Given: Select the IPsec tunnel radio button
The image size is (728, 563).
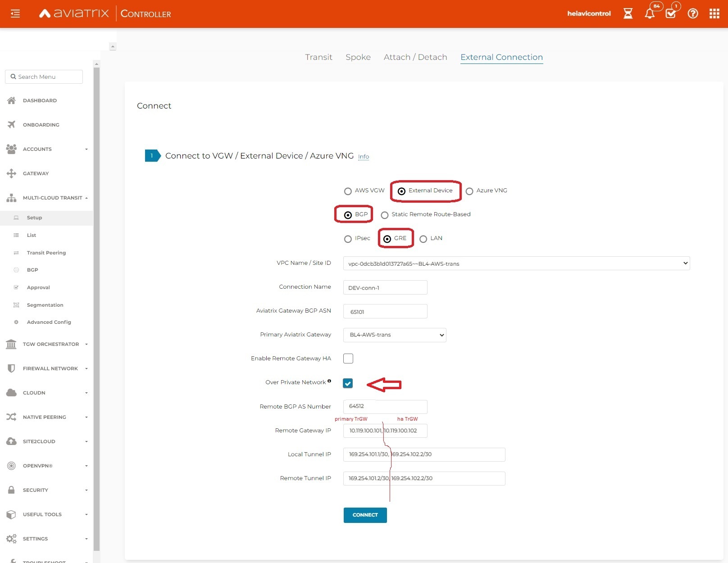Looking at the screenshot, I should [348, 239].
